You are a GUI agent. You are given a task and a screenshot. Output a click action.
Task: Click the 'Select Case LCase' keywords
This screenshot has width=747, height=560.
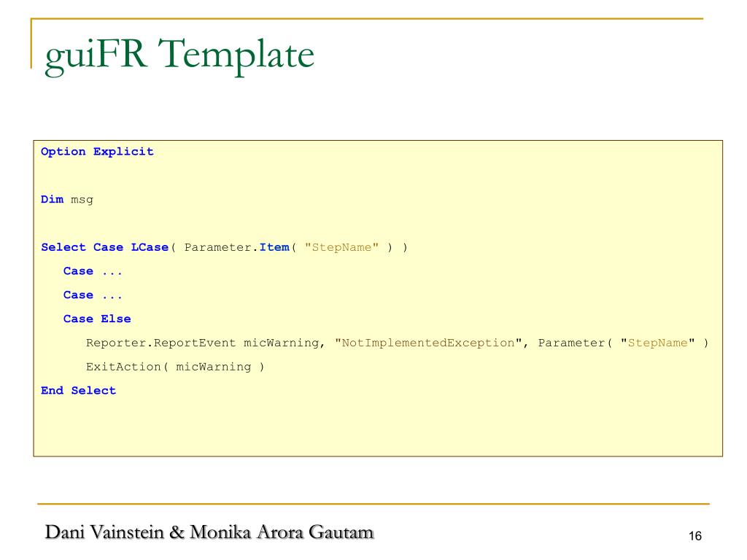point(105,247)
